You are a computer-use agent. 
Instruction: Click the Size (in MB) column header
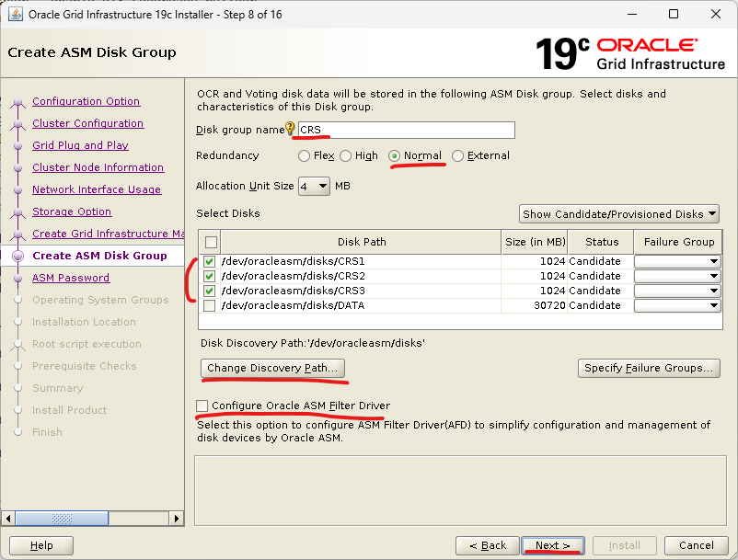(x=535, y=242)
